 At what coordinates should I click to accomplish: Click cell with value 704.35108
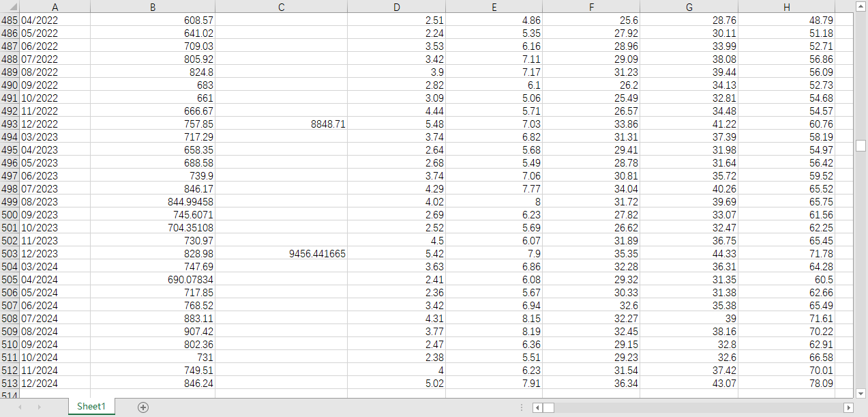153,228
